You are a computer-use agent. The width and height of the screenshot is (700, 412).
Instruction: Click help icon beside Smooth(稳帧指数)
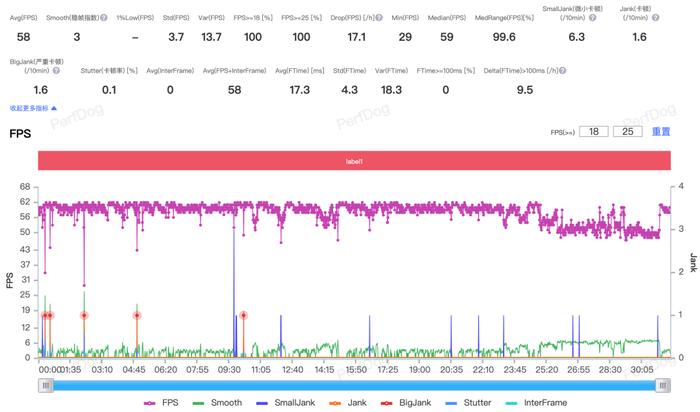[106, 18]
